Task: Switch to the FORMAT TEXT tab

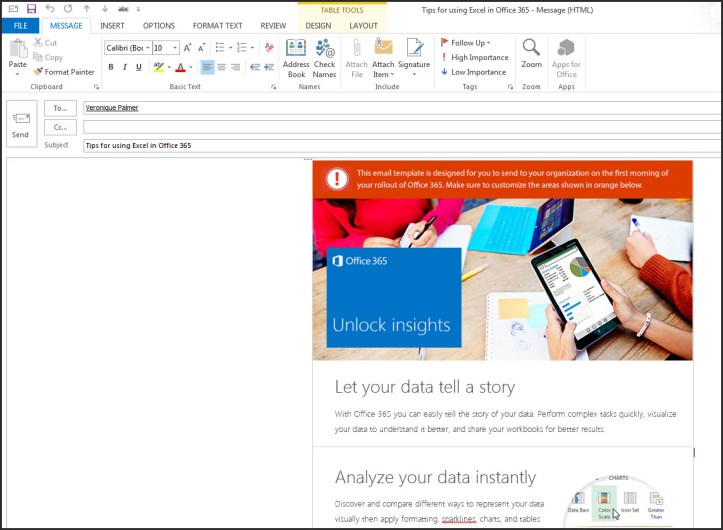Action: click(217, 26)
